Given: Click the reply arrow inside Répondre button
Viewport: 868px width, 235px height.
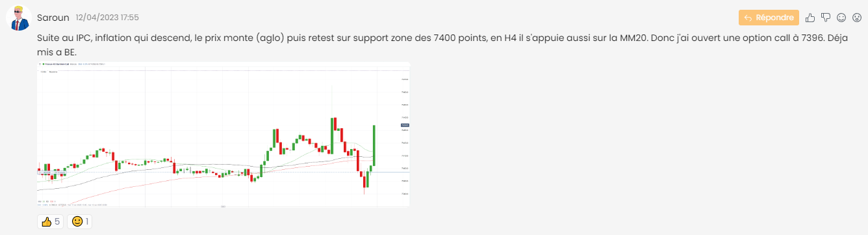Looking at the screenshot, I should click(x=748, y=18).
